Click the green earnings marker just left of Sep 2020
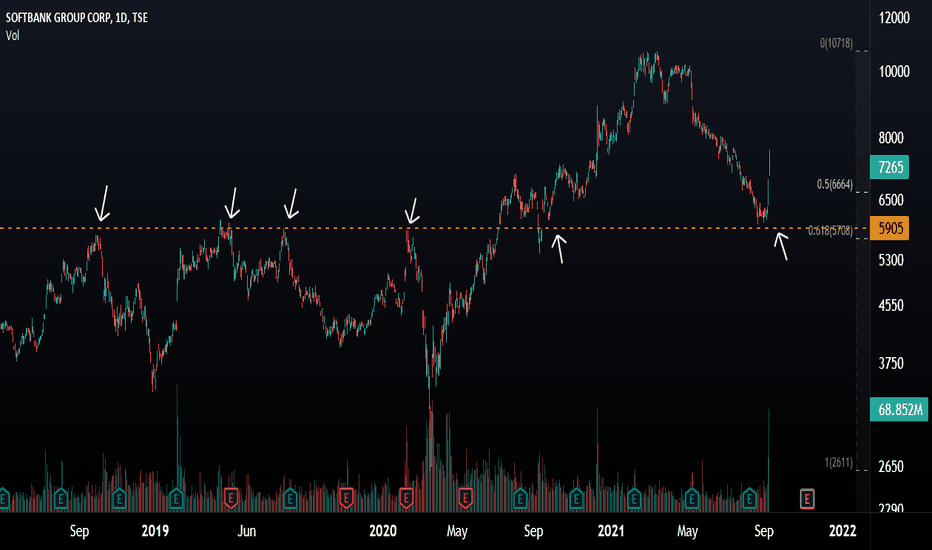Screen dimensions: 932x550 point(520,498)
